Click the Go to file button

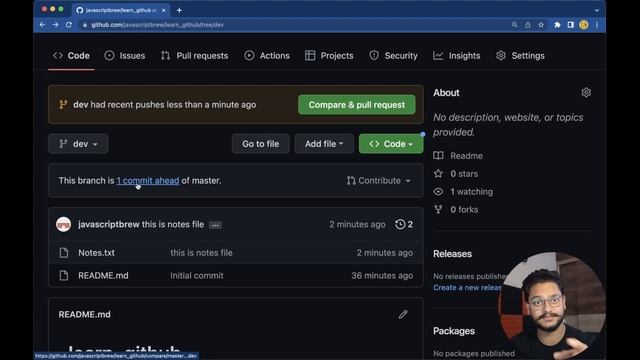[260, 144]
